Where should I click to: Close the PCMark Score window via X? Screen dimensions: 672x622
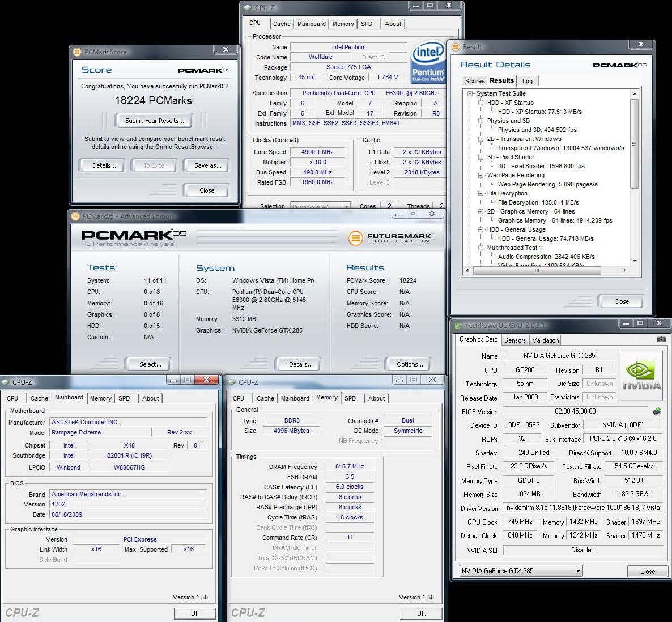pos(226,50)
